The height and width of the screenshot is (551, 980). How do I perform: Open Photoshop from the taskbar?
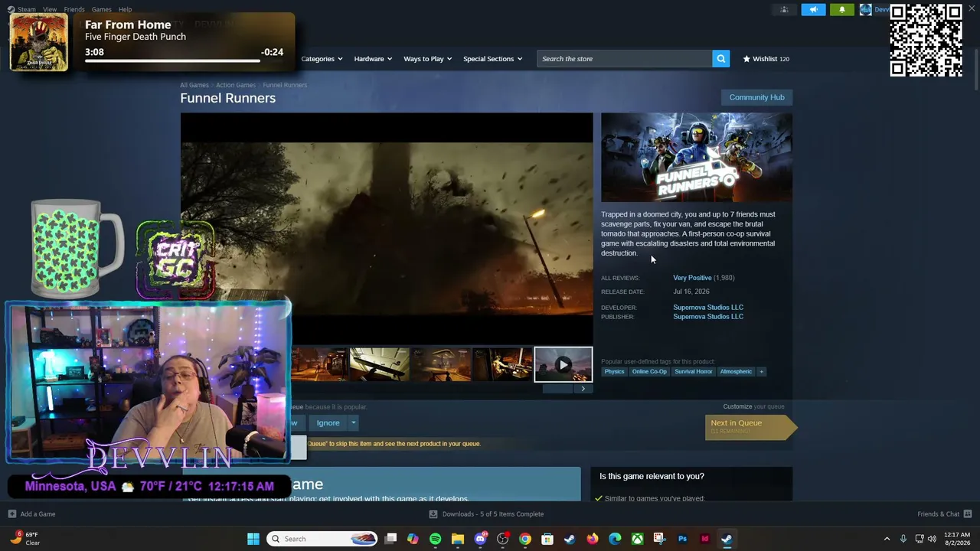pos(682,539)
